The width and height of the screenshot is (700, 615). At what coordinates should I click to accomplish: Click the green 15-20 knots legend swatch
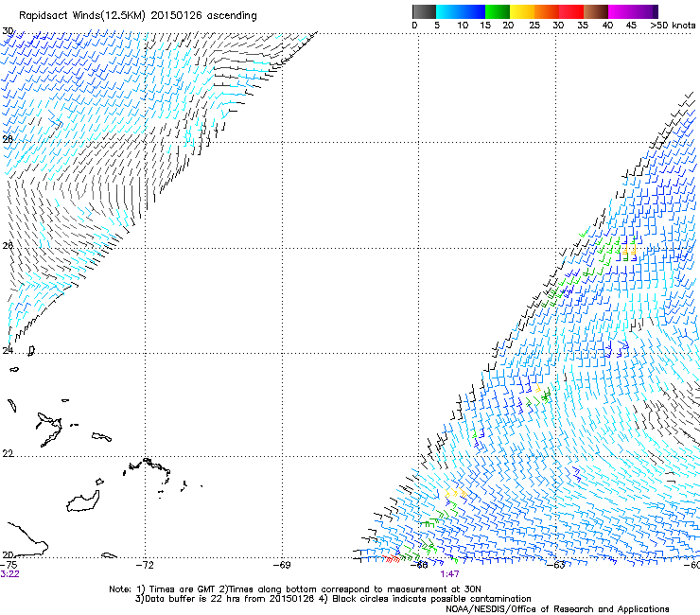click(498, 11)
